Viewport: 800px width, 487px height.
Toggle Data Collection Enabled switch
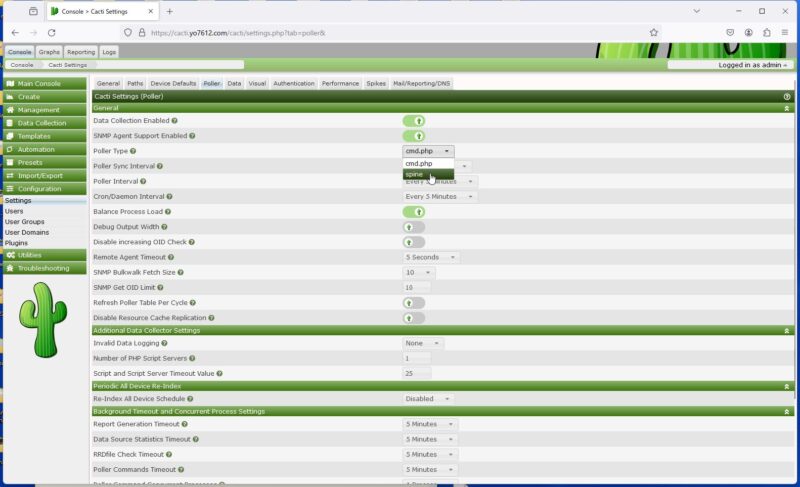point(414,121)
